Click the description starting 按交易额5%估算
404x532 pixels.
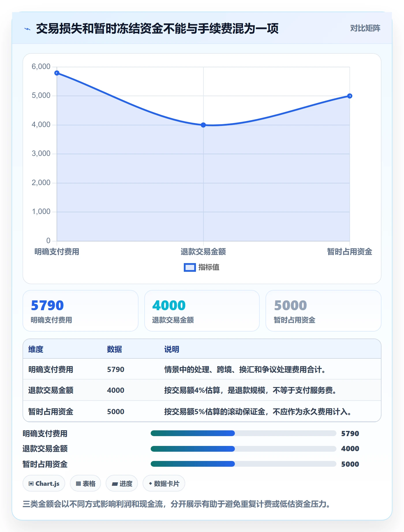259,412
